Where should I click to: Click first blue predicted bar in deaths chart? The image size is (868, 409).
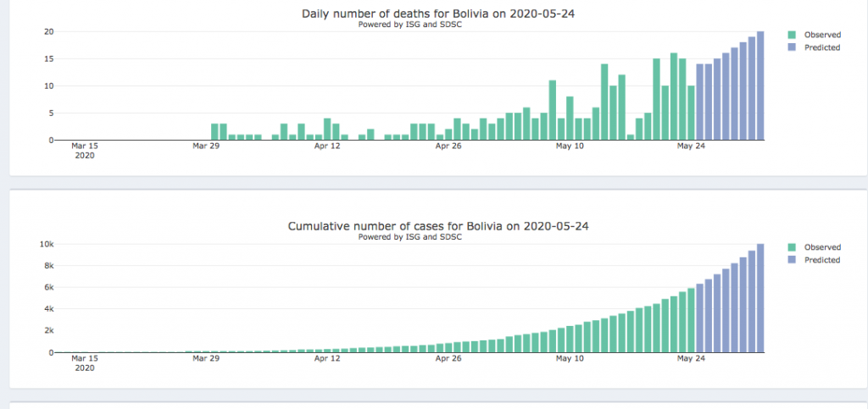700,102
